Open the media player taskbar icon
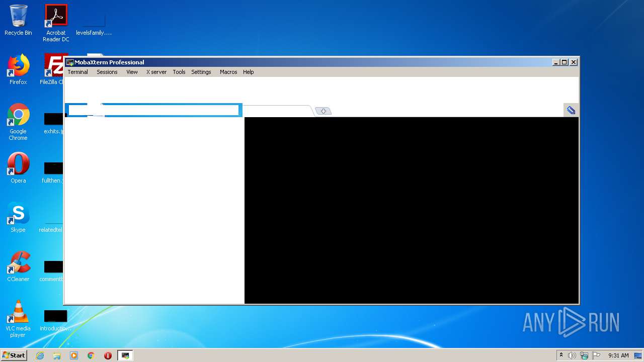Viewport: 644px width, 362px height. tap(74, 355)
